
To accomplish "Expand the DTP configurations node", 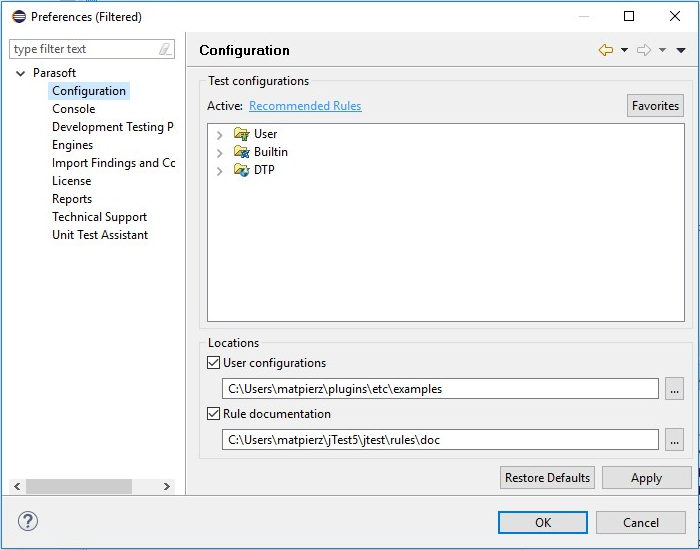I will tap(219, 171).
